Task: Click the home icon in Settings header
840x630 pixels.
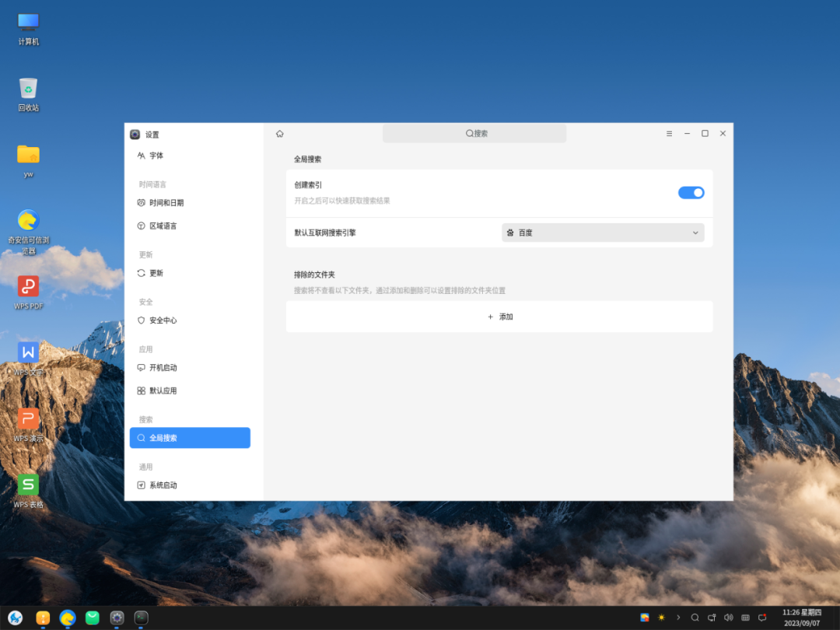Action: click(x=280, y=134)
